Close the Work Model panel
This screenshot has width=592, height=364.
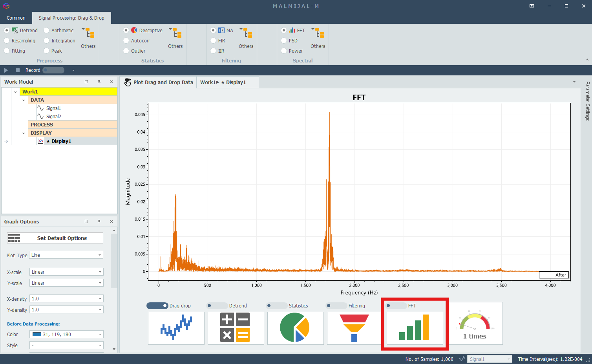[111, 82]
